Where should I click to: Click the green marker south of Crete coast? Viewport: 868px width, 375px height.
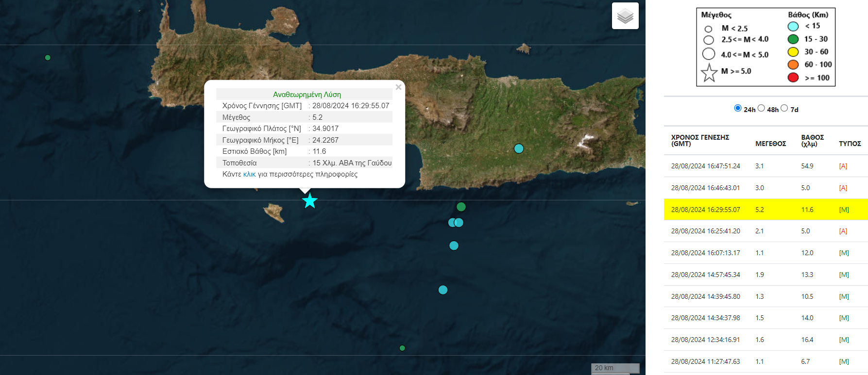click(461, 207)
